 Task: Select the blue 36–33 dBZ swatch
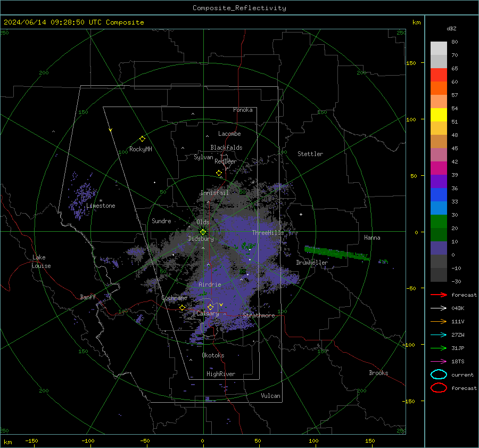tap(439, 195)
